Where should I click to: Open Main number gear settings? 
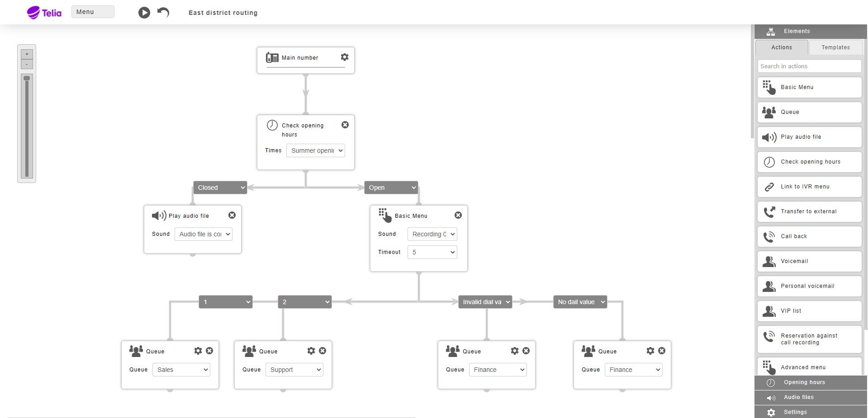click(x=345, y=57)
